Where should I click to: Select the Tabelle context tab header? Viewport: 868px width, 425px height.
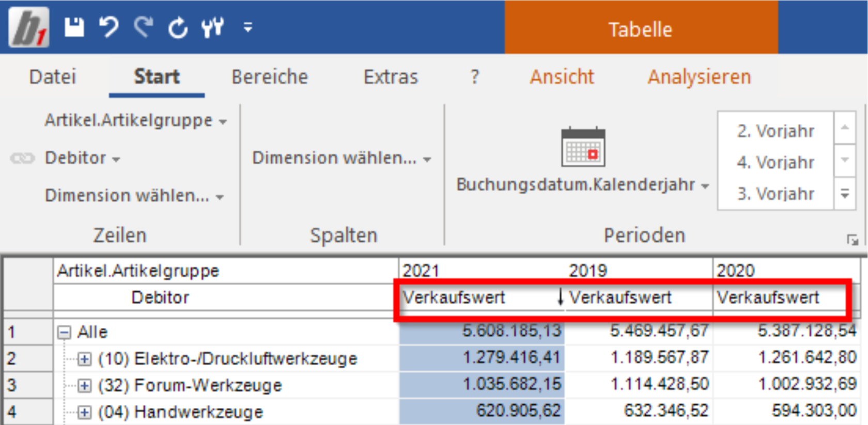tap(641, 28)
